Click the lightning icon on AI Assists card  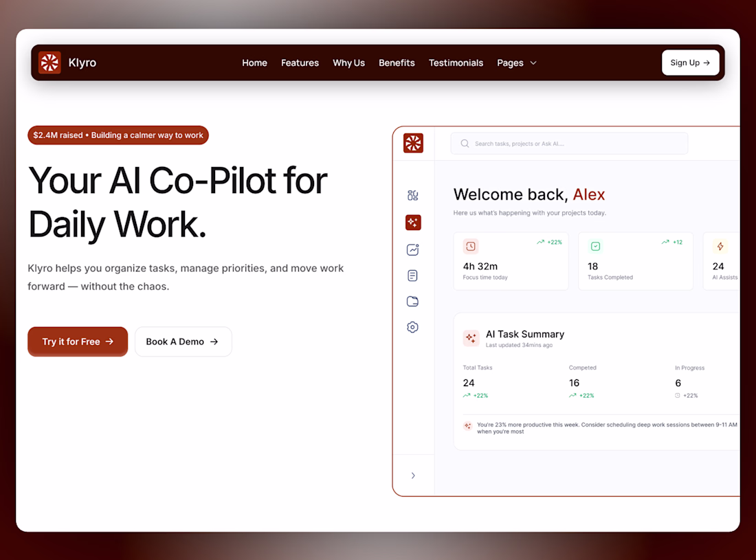pyautogui.click(x=720, y=246)
